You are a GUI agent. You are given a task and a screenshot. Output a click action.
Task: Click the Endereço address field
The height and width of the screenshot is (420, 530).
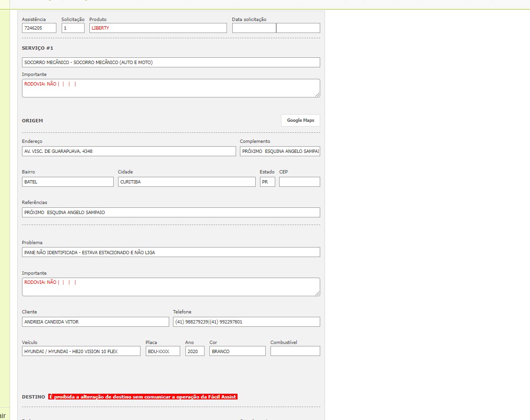tap(129, 151)
